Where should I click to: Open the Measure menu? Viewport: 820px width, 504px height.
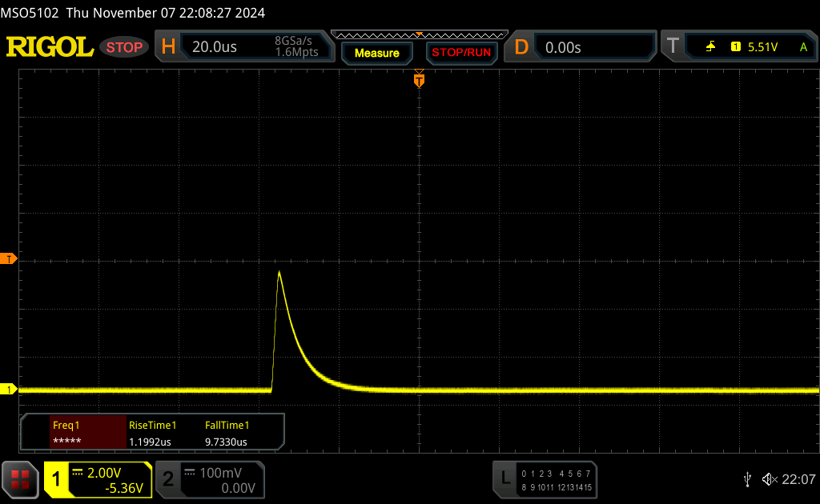(376, 53)
